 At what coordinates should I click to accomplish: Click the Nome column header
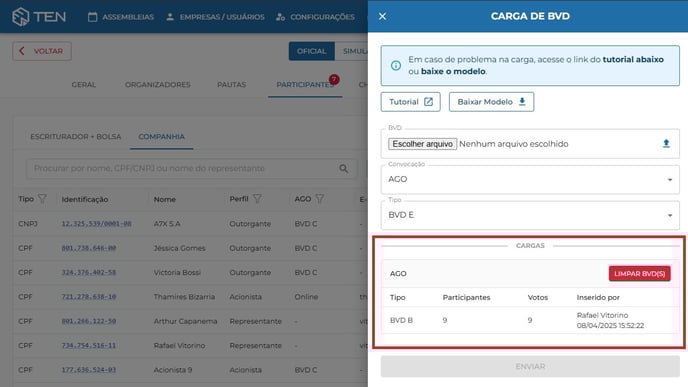(x=165, y=199)
